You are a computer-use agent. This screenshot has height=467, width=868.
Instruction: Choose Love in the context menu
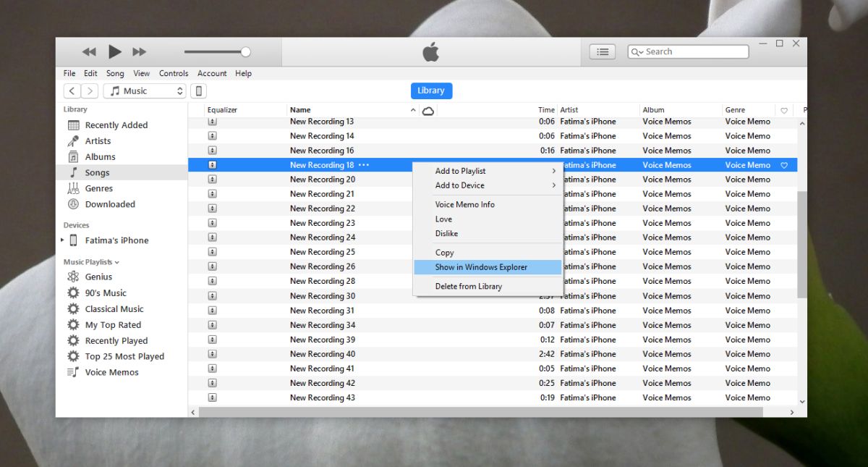pos(488,219)
